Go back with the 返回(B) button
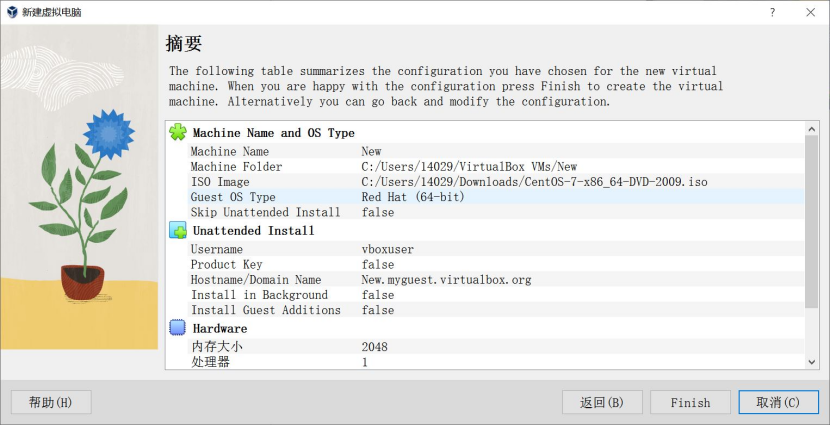This screenshot has width=831, height=426. pos(602,402)
